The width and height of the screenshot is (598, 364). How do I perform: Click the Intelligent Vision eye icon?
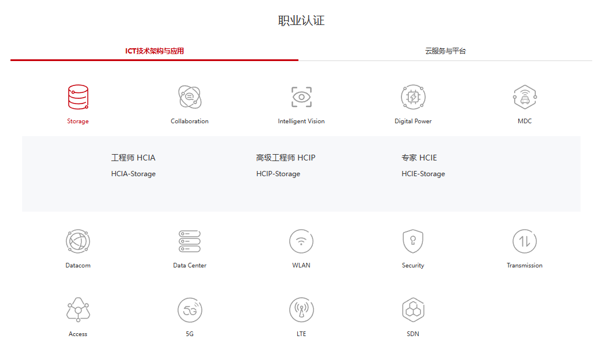pos(301,97)
